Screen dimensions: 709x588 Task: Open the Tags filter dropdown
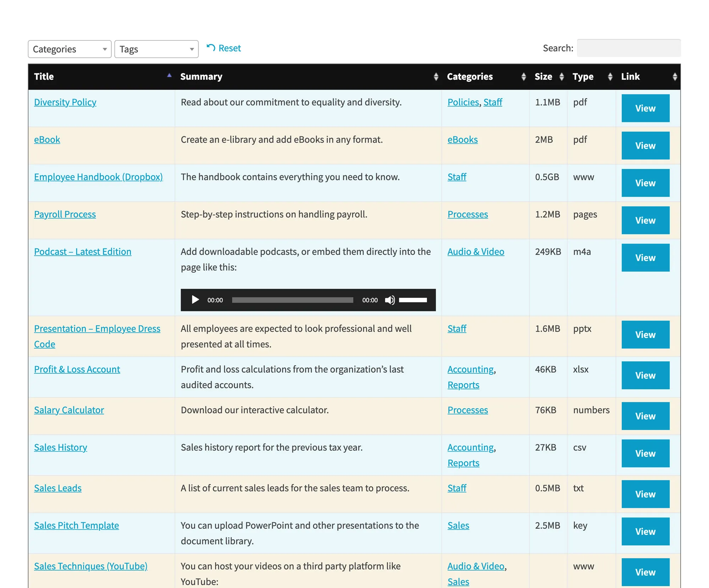click(x=156, y=49)
